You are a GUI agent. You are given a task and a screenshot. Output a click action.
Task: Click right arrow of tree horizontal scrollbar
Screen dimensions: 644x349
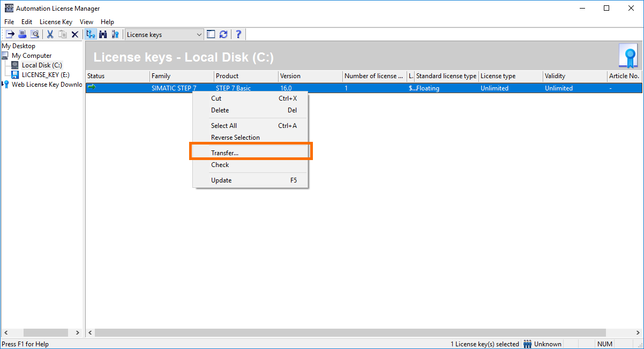pos(77,333)
